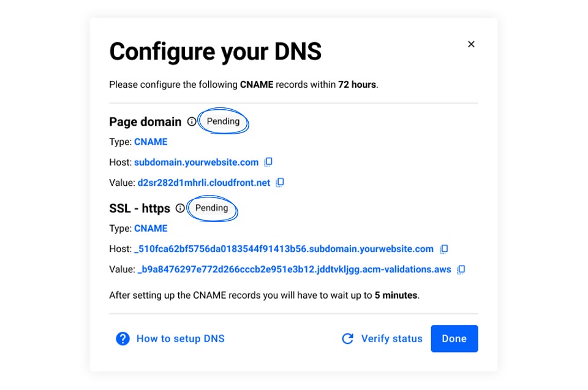Click the question mark help icon
Viewport: 588px width, 390px height.
122,338
